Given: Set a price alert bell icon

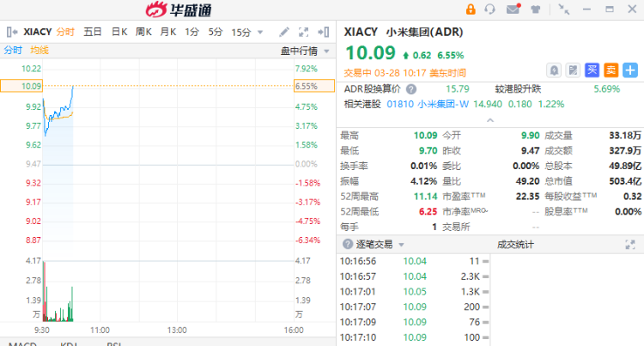Looking at the screenshot, I should [554, 70].
